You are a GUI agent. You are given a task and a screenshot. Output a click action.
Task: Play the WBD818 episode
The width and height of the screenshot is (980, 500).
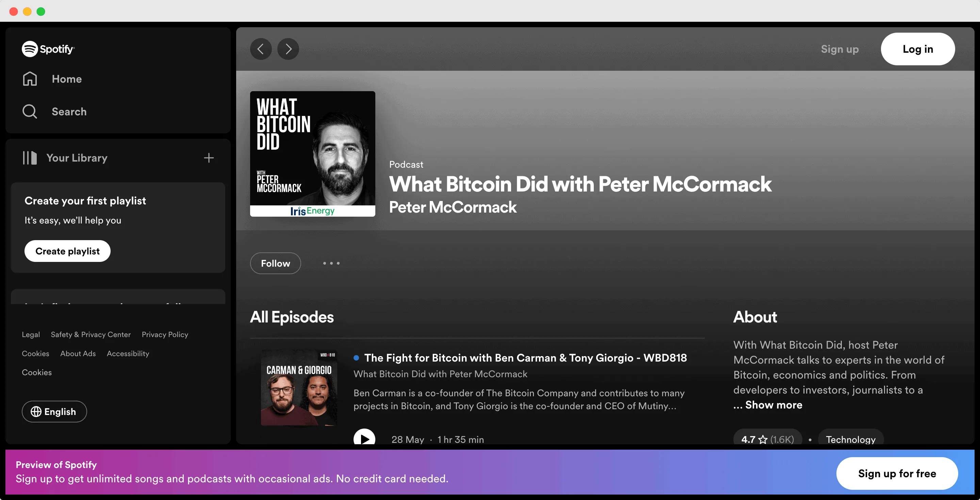tap(364, 438)
